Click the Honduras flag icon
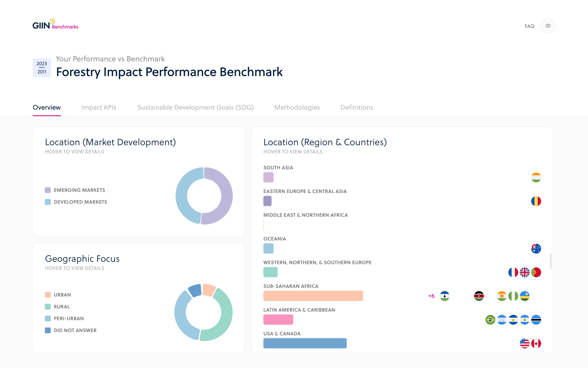 click(x=502, y=320)
